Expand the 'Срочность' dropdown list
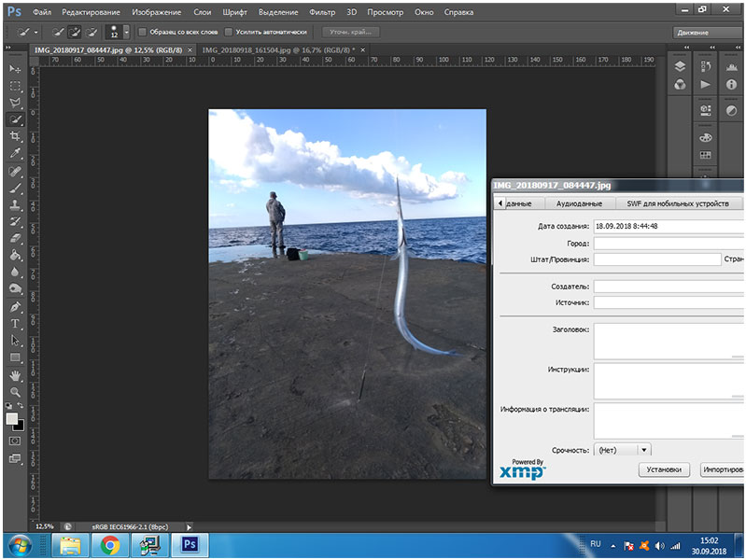The width and height of the screenshot is (746, 560). tap(644, 450)
